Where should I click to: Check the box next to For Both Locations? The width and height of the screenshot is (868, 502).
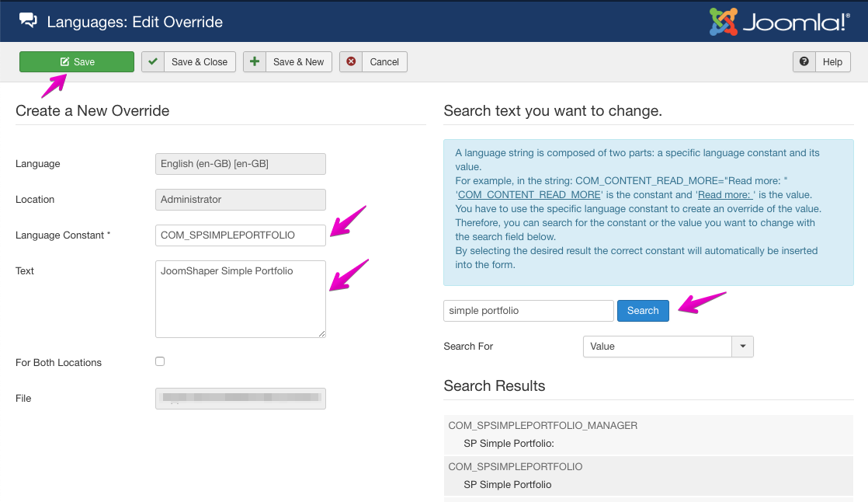pos(159,361)
